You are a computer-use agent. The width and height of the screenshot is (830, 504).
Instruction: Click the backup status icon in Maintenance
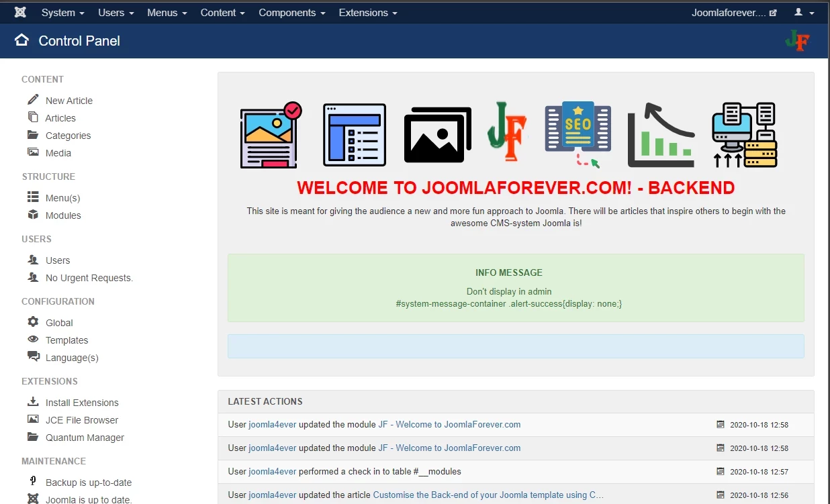pos(33,481)
